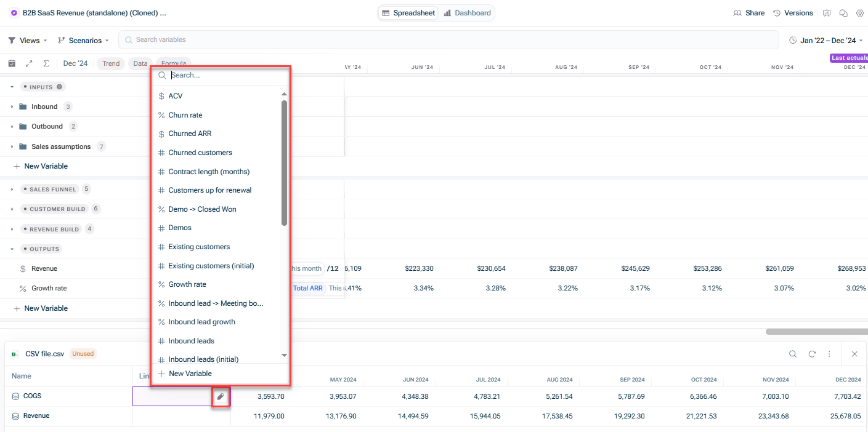Click the refresh icon in CSV panel
868x432 pixels.
pos(812,354)
